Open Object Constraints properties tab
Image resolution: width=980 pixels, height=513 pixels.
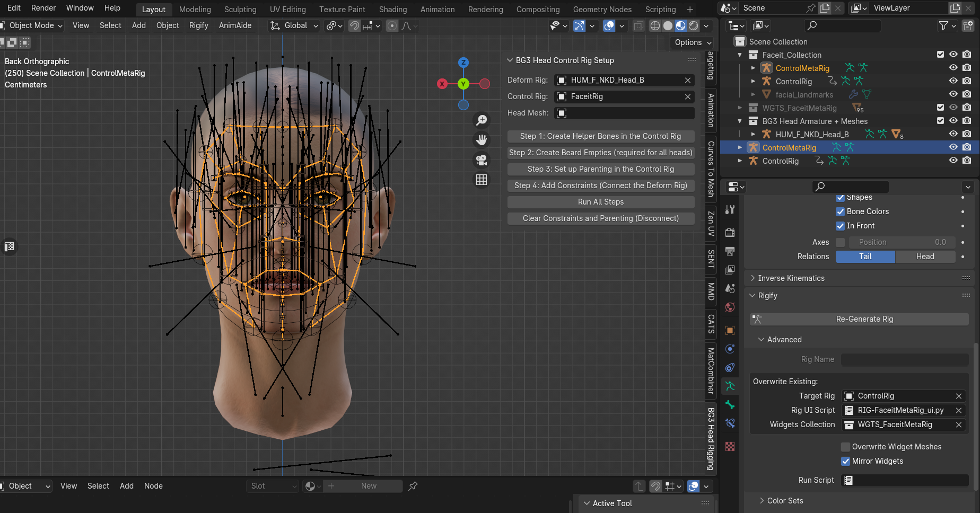730,367
